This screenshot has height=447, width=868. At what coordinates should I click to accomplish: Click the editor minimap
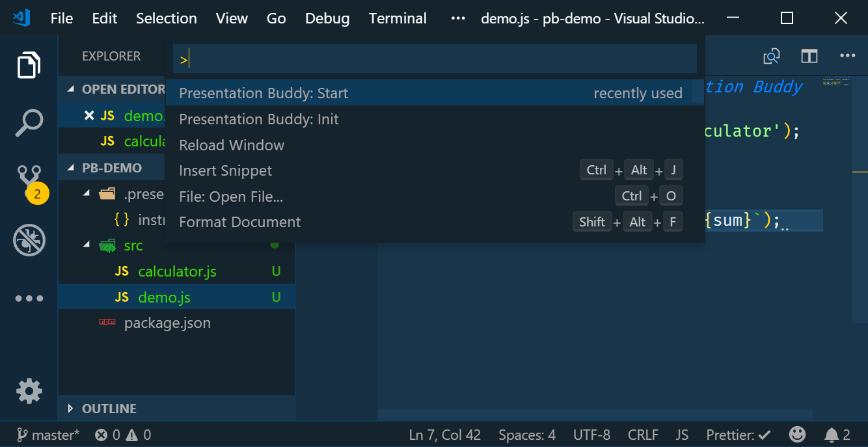(x=836, y=83)
